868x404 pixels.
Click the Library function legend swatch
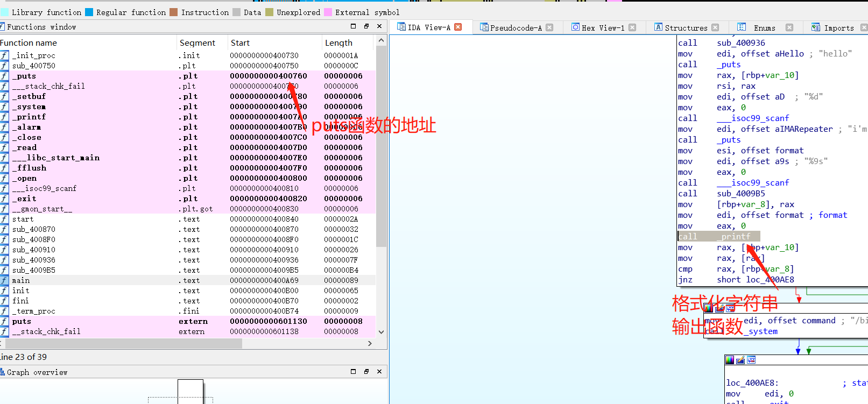[x=4, y=12]
